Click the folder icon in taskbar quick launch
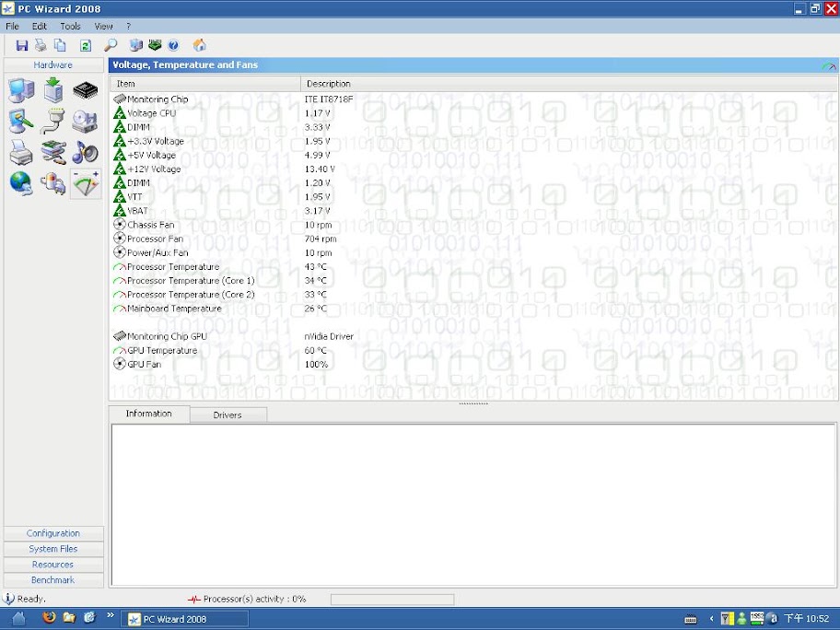Image resolution: width=840 pixels, height=630 pixels. 69,618
